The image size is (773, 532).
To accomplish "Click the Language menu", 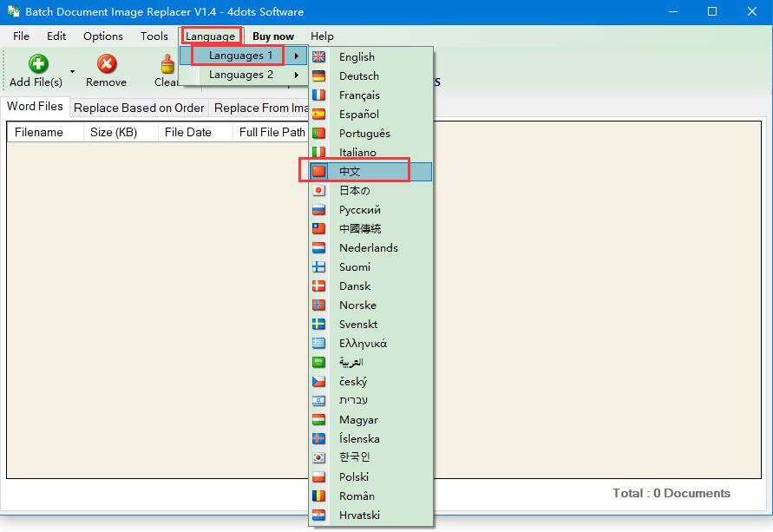I will 211,36.
